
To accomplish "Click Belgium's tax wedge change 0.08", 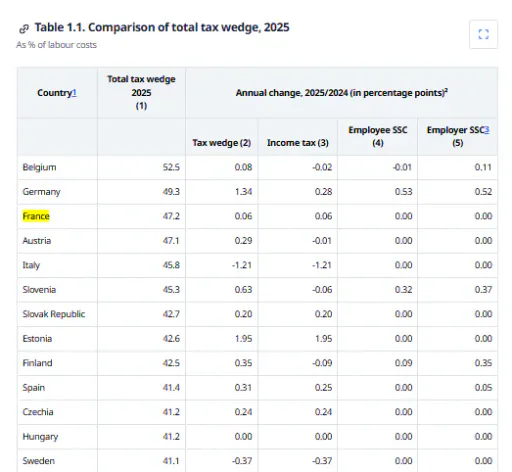I will (243, 167).
